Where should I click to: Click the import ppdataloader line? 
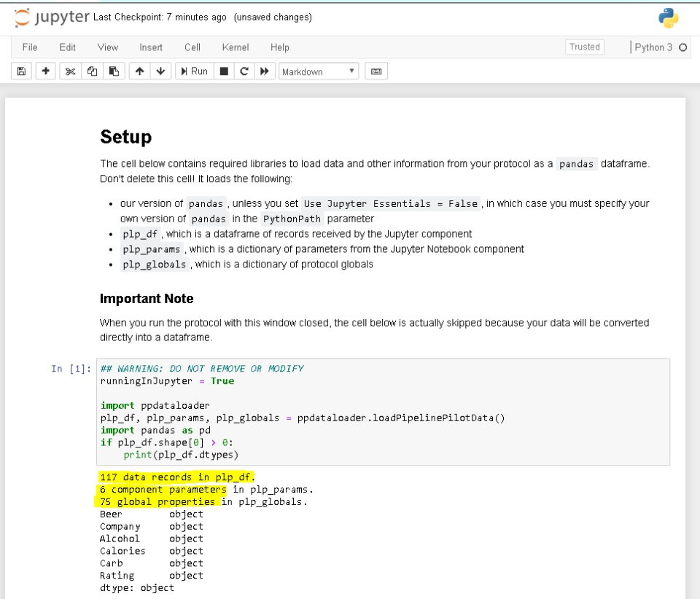pos(155,405)
